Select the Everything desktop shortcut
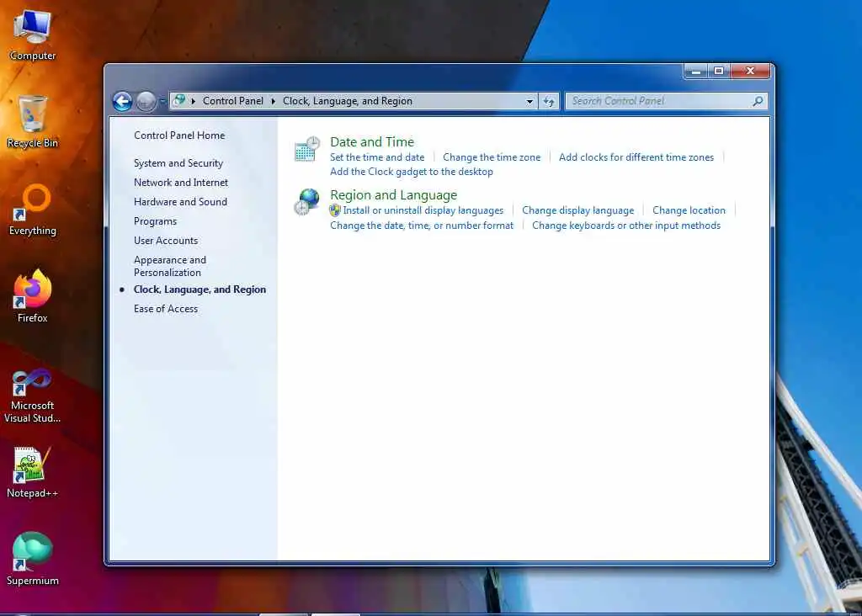Viewport: 862px width, 616px height. pyautogui.click(x=33, y=210)
